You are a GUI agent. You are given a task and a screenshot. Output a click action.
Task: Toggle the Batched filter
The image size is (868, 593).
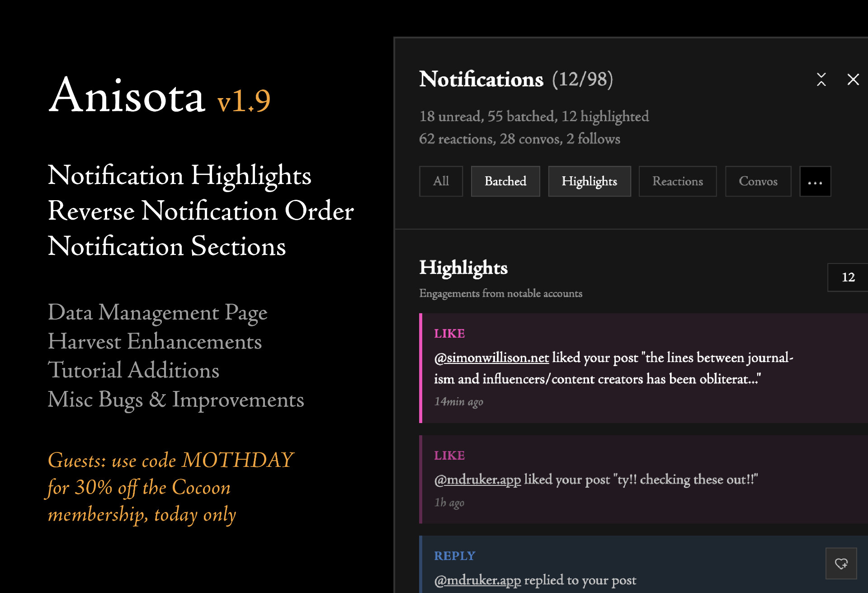pyautogui.click(x=505, y=182)
